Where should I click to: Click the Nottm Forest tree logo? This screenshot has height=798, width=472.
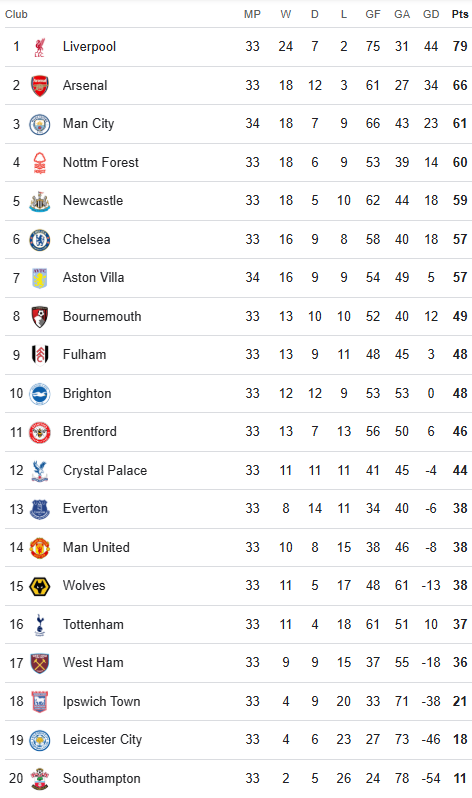point(40,163)
